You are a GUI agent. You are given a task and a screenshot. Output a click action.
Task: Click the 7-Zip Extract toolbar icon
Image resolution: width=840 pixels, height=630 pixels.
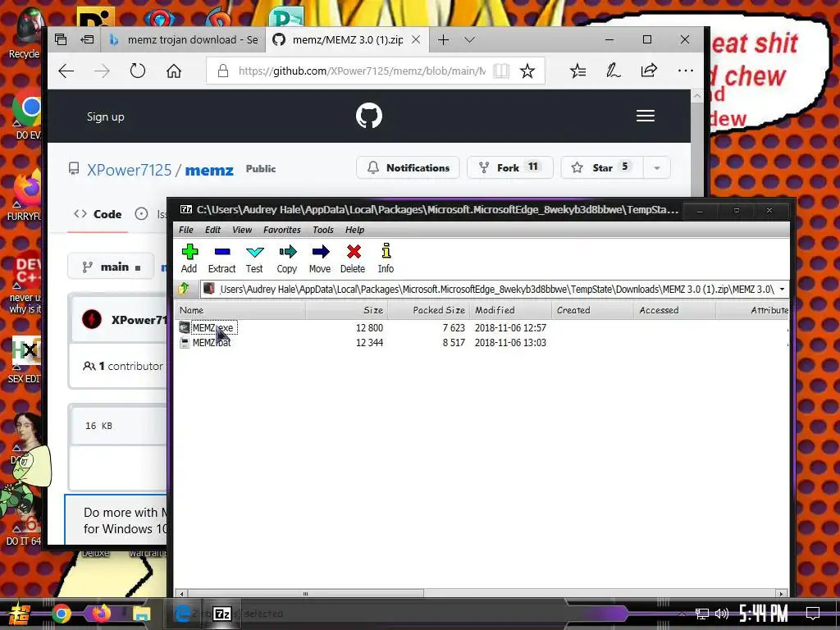point(221,258)
